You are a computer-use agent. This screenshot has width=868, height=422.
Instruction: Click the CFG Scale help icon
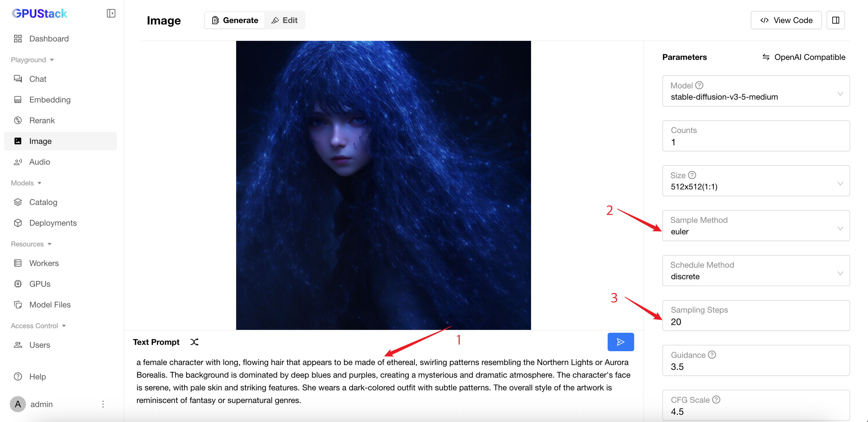pyautogui.click(x=716, y=400)
